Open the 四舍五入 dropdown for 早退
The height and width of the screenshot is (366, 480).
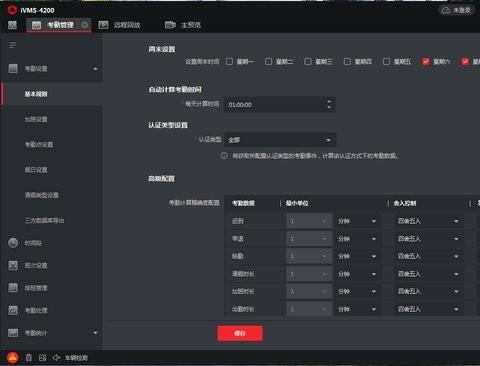click(428, 239)
